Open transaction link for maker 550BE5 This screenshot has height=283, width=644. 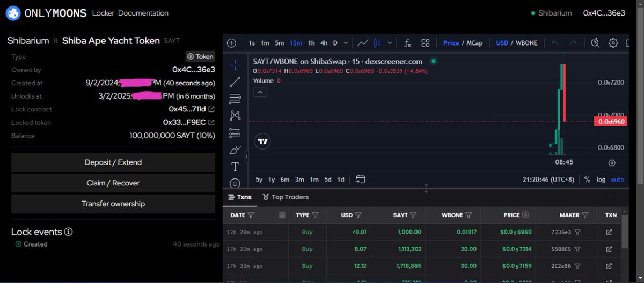tap(609, 249)
